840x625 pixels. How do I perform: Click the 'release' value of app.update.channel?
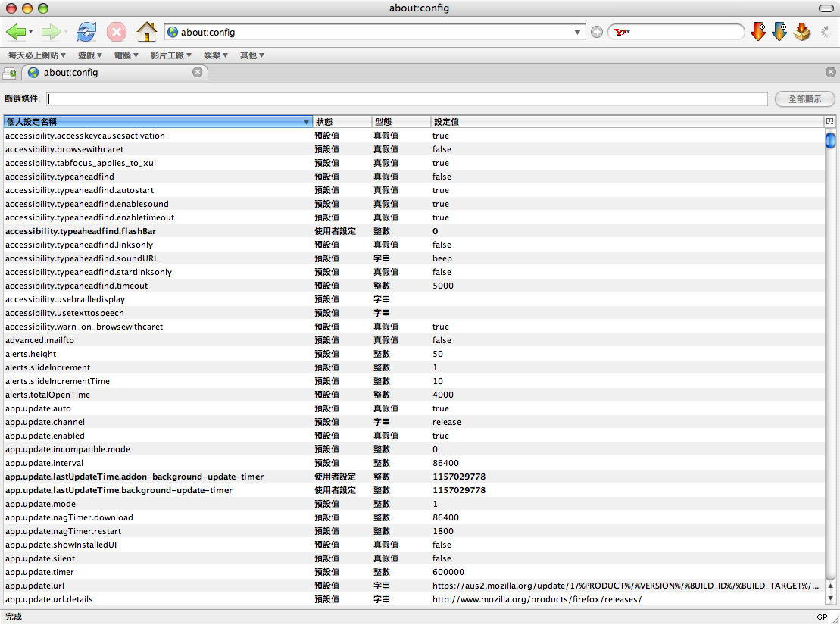point(447,422)
